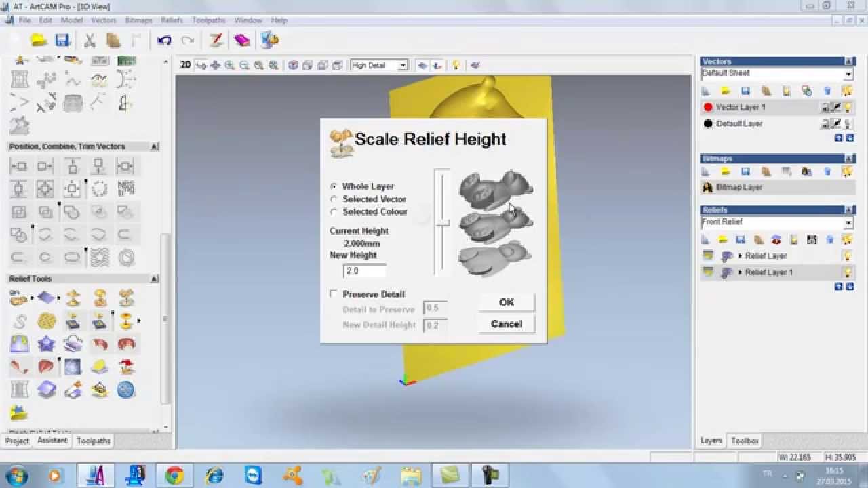Save the model using the floppy icon

pyautogui.click(x=62, y=41)
